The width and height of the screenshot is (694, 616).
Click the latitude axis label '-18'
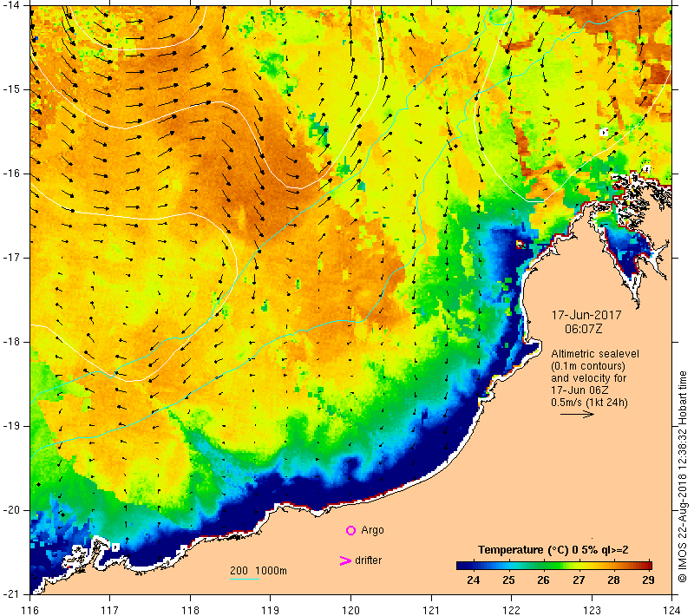pyautogui.click(x=10, y=342)
